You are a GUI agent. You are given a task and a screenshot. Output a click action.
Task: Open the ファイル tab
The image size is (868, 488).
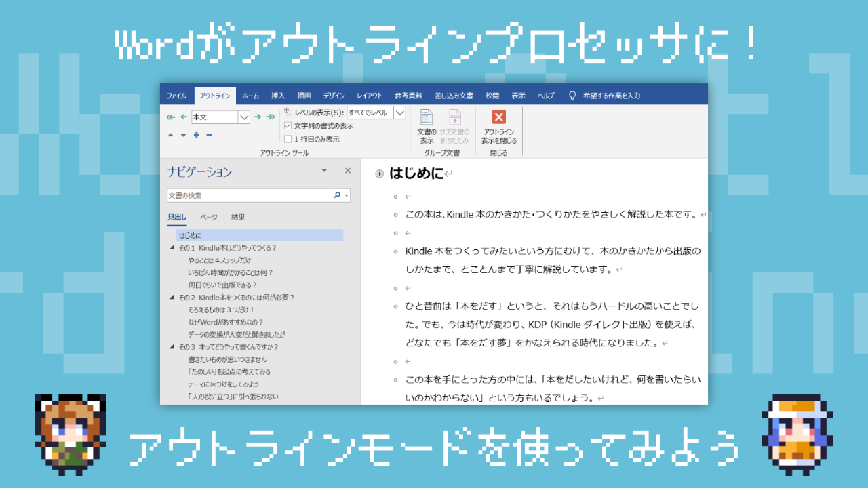click(177, 96)
